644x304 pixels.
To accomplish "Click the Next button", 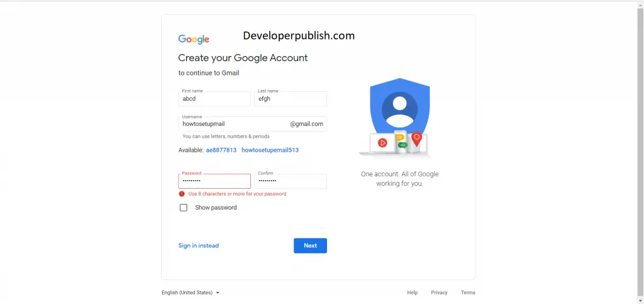I will 310,245.
